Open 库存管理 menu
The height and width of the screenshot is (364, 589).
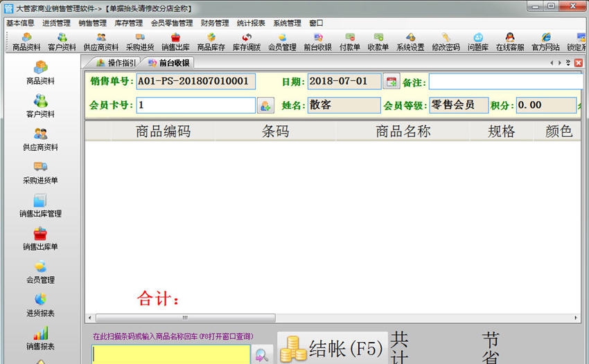coord(128,24)
